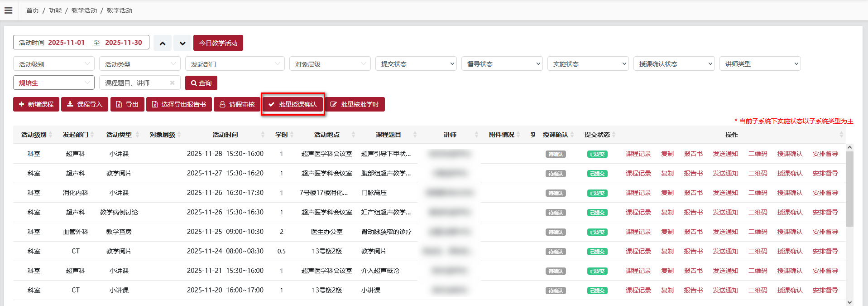Click the 查询 search button

tap(201, 83)
